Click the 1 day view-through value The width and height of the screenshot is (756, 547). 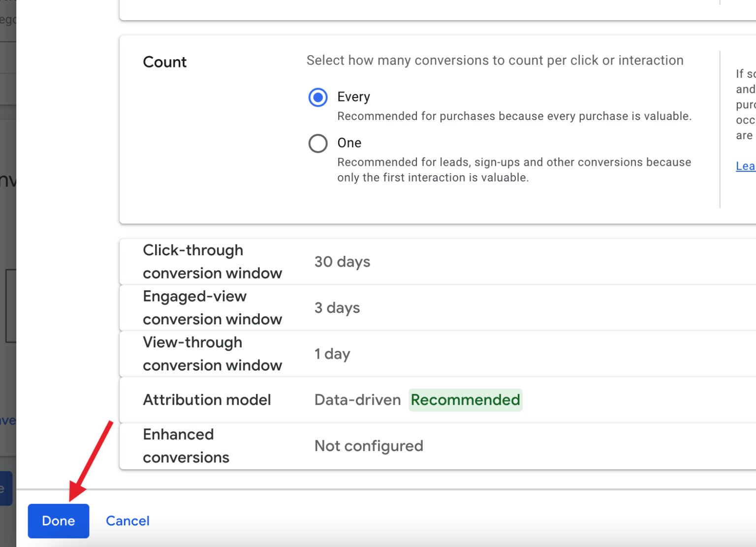click(x=332, y=353)
